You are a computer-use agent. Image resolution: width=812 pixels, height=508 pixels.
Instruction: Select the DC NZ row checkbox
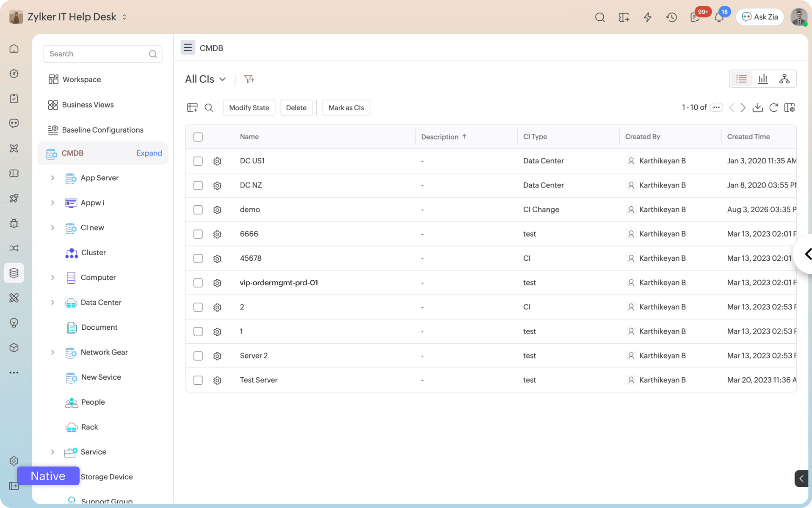[x=198, y=185]
